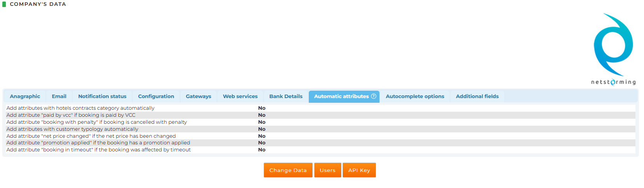Open the Notification status tab
Viewport: 644px width, 188px height.
click(102, 97)
